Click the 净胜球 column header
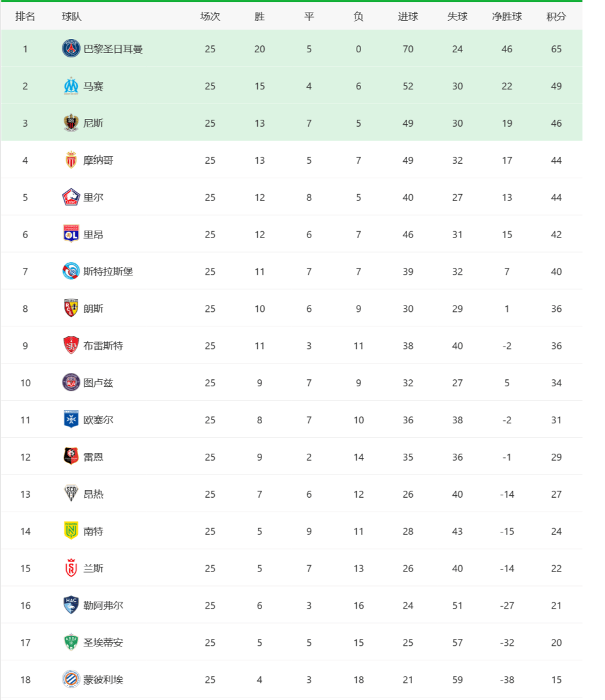Viewport: 605px width, 700px height. coord(507,16)
